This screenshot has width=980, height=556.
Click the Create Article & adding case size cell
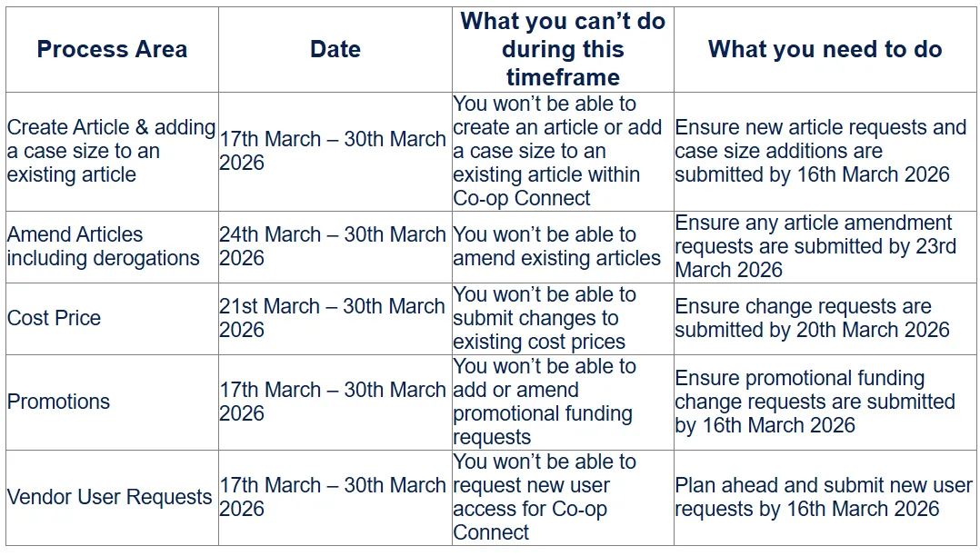click(113, 151)
